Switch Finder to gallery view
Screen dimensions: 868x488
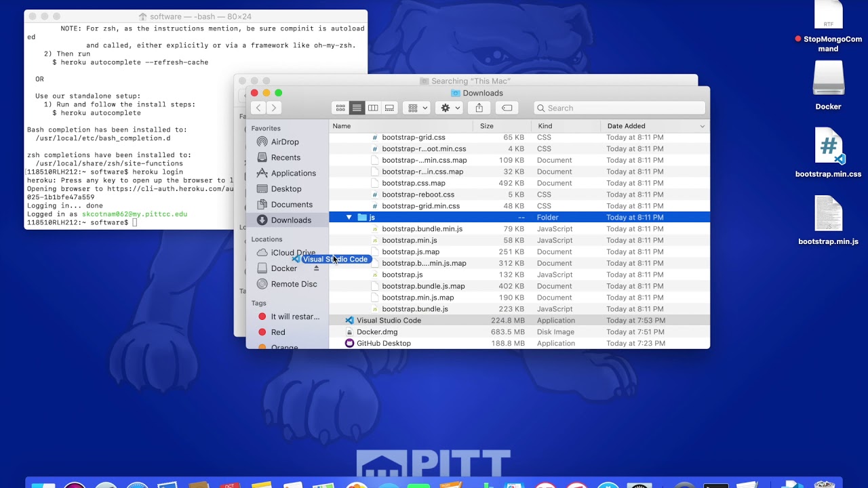pos(389,108)
